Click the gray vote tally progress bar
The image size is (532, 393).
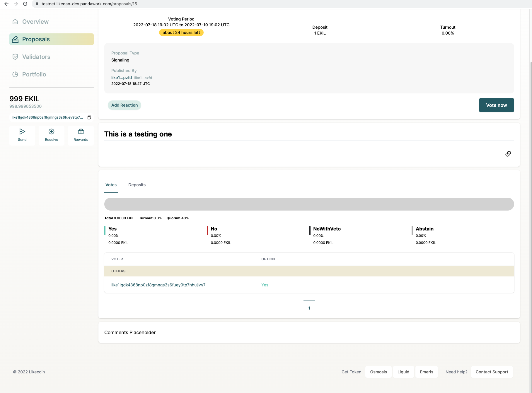(309, 204)
